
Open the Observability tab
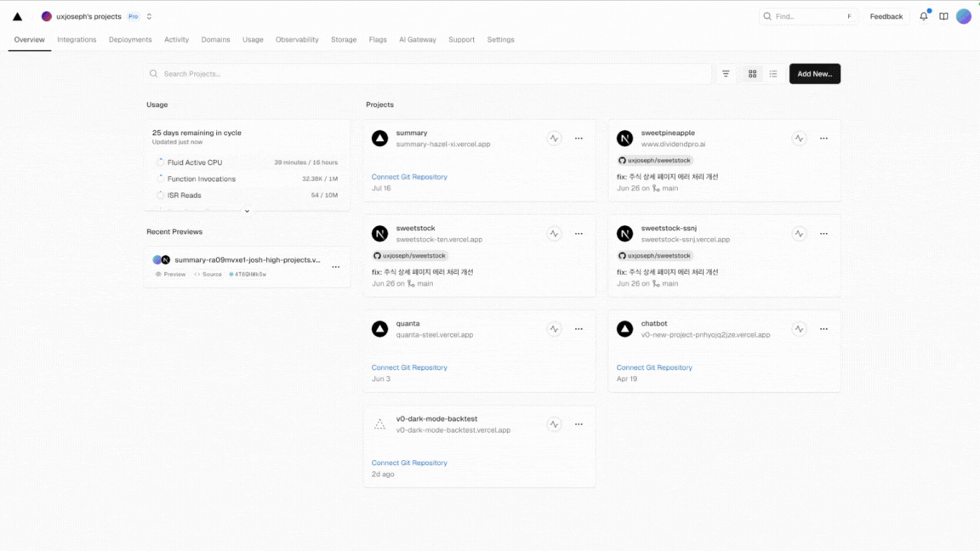(297, 39)
